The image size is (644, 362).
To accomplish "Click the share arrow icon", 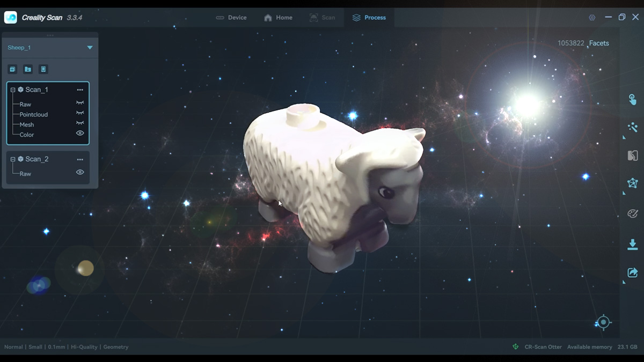I will [x=632, y=272].
